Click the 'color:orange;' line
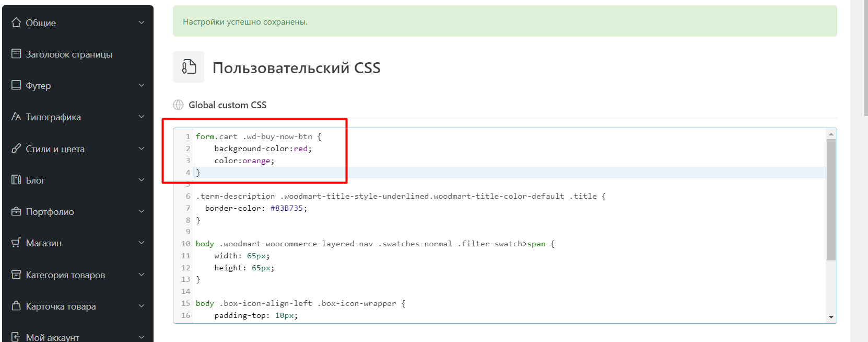Image resolution: width=868 pixels, height=342 pixels. [x=244, y=161]
